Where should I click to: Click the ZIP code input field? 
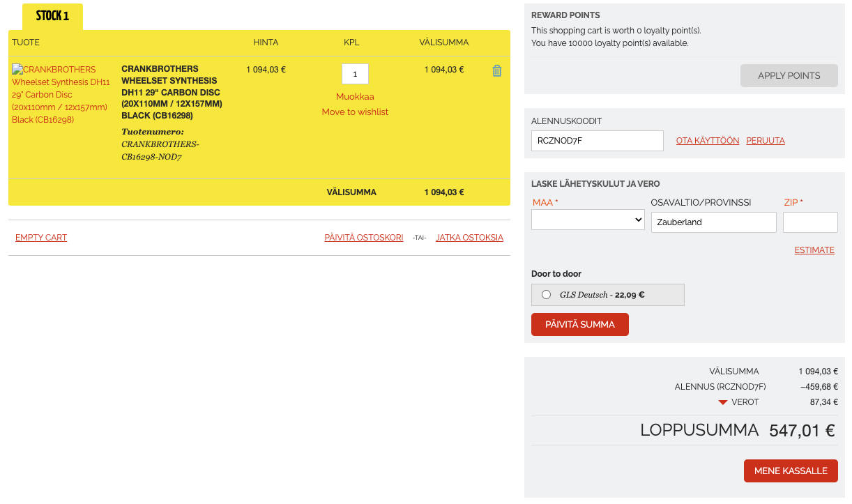809,222
